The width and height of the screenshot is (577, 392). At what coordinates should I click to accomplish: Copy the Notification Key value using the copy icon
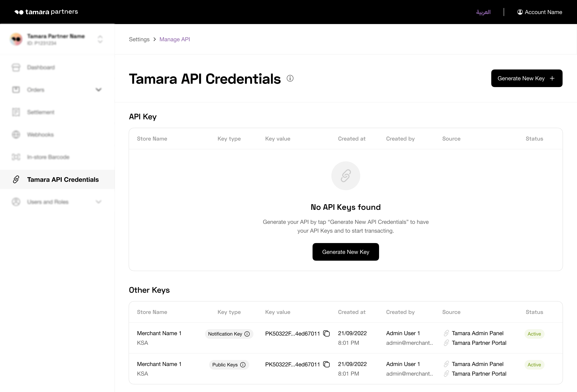326,334
